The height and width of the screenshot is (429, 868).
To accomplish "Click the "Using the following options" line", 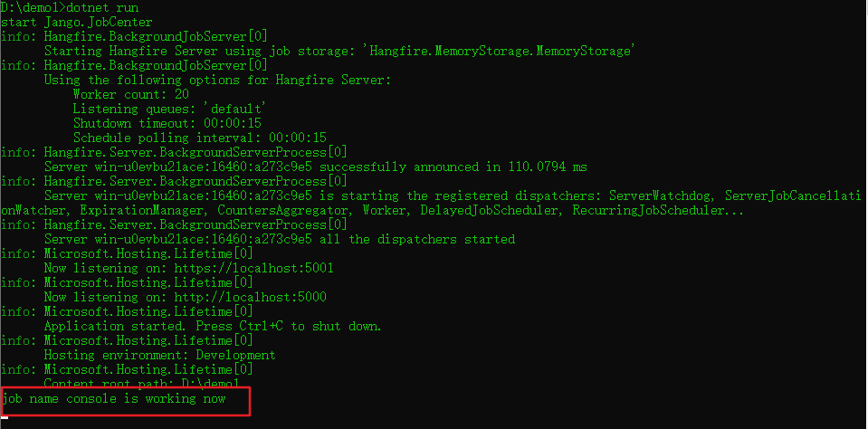I will click(x=218, y=80).
